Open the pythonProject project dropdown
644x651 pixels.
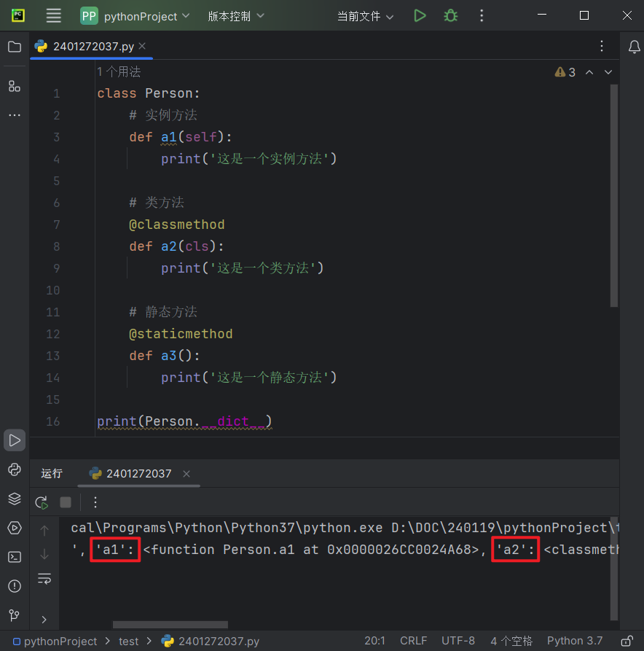(135, 16)
